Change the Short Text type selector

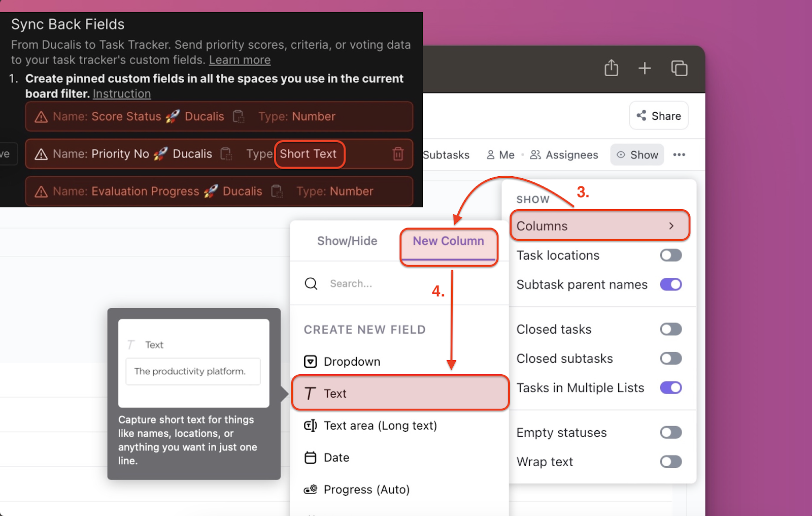pos(309,154)
